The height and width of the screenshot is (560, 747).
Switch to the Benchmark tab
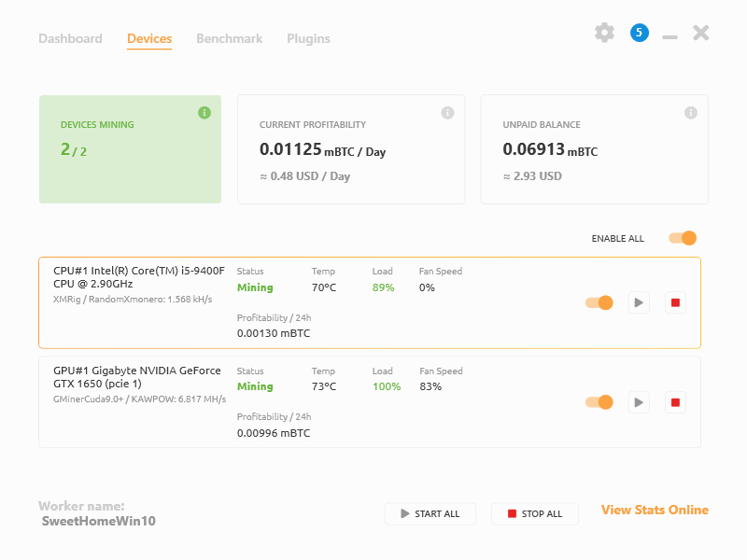point(229,38)
